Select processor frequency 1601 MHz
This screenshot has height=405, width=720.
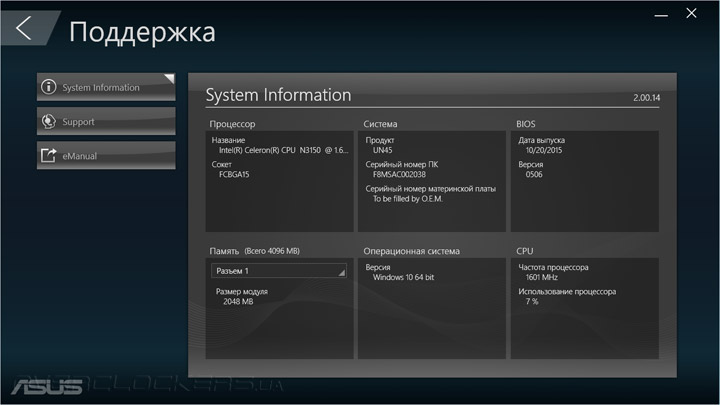point(542,277)
